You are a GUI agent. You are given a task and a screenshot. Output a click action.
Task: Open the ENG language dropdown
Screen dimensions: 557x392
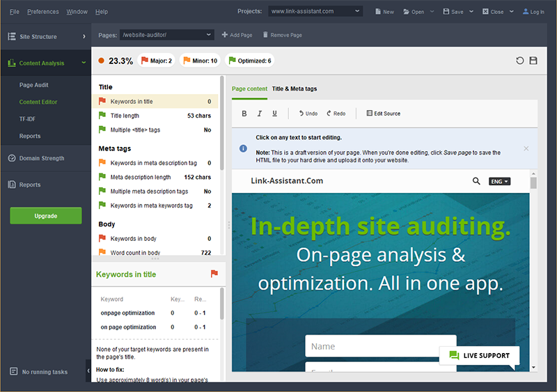[499, 182]
